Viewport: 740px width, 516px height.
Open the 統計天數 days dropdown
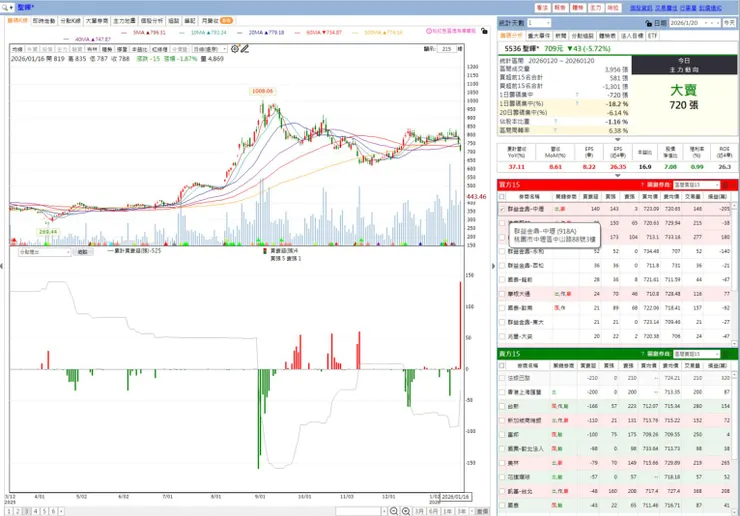539,23
